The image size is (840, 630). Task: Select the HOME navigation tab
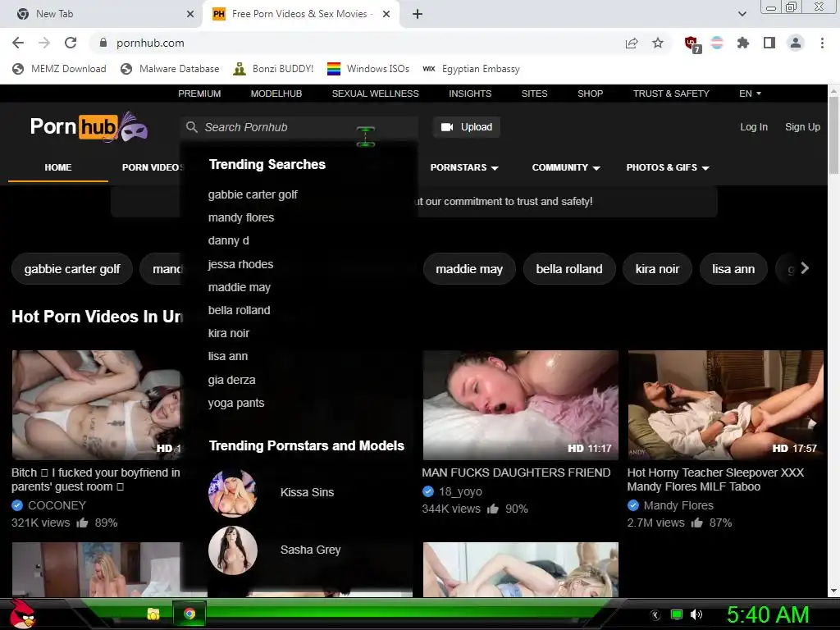[58, 167]
